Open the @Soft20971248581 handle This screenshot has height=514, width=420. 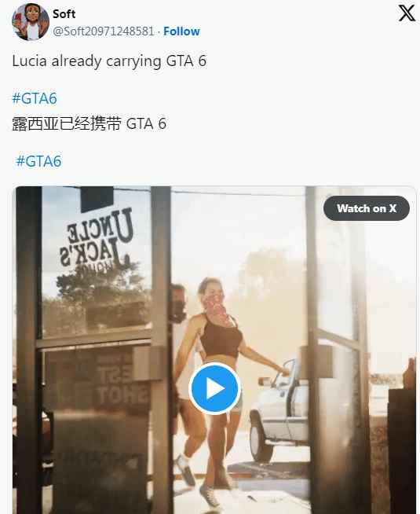[x=104, y=31]
